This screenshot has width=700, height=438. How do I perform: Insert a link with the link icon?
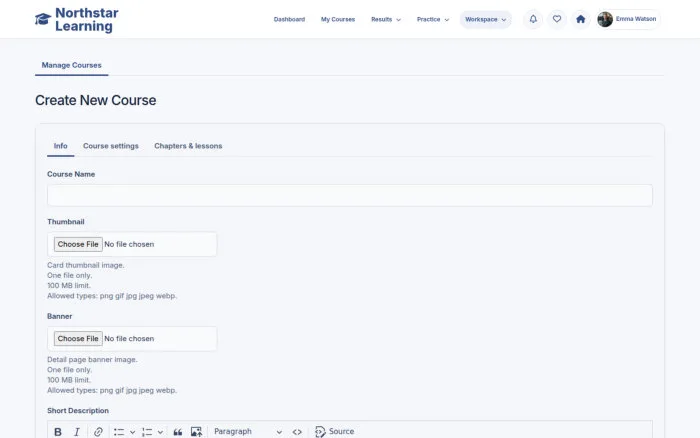(98, 432)
